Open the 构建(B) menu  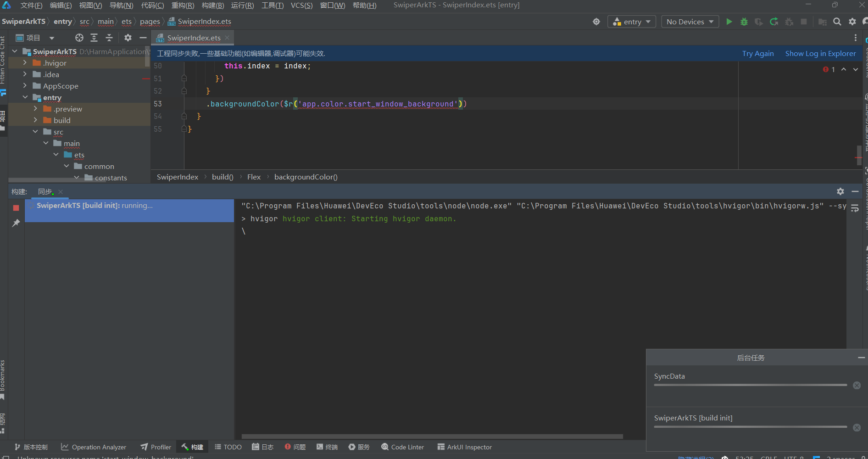tap(213, 5)
